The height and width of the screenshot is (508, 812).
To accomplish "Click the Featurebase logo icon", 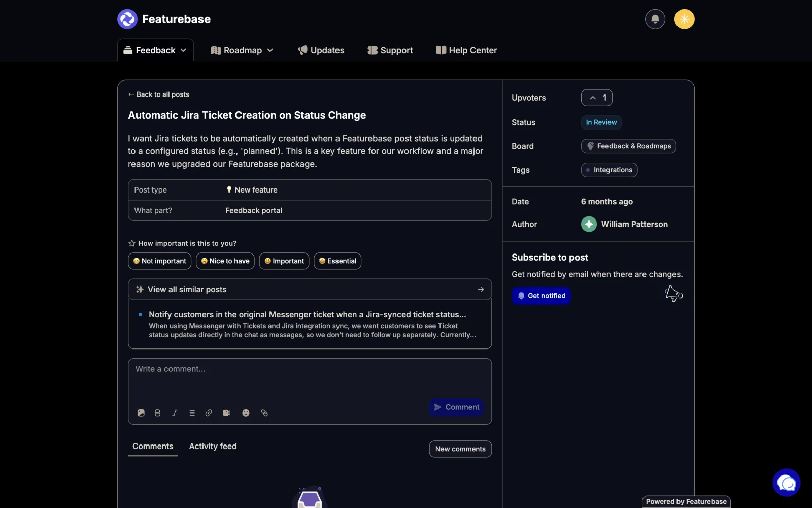I will (127, 19).
